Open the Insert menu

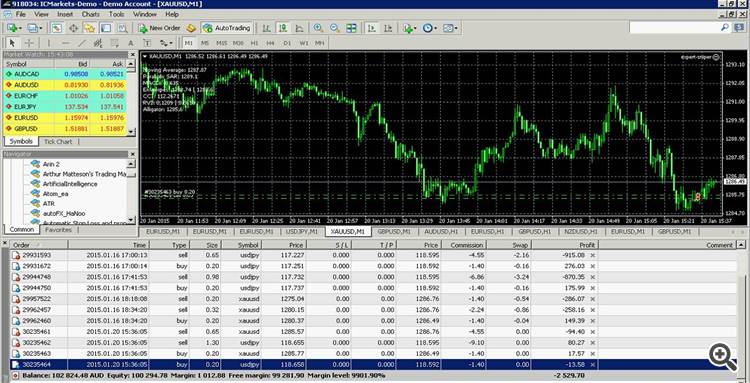point(65,15)
